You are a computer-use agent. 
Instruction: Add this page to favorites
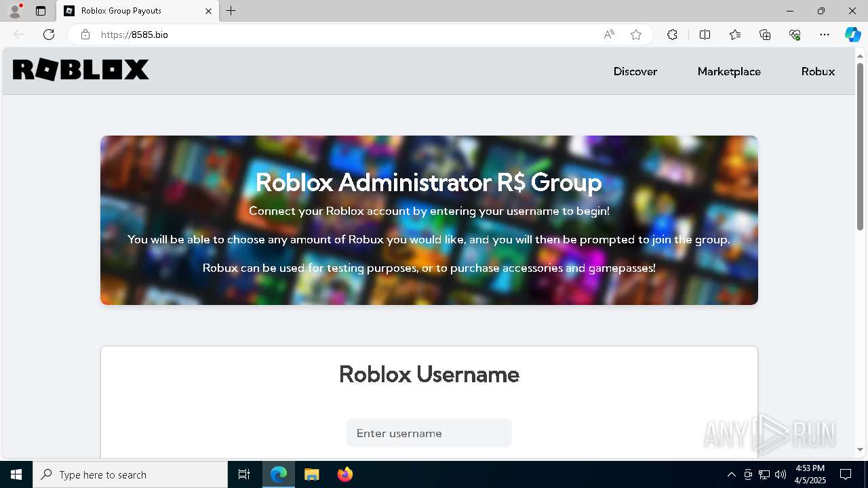(x=636, y=35)
